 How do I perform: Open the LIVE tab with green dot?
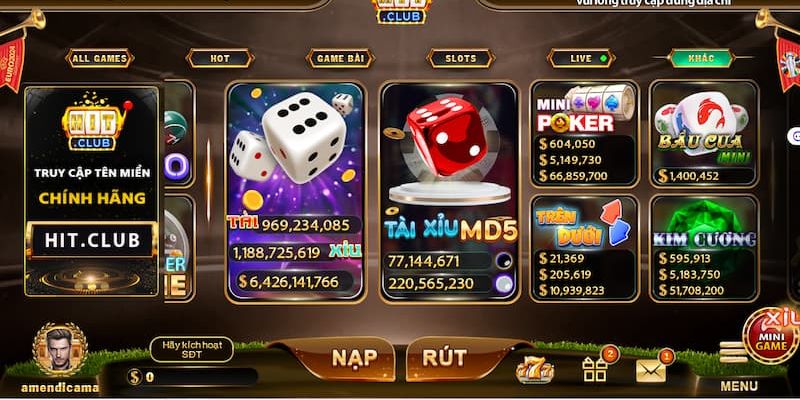click(x=582, y=58)
